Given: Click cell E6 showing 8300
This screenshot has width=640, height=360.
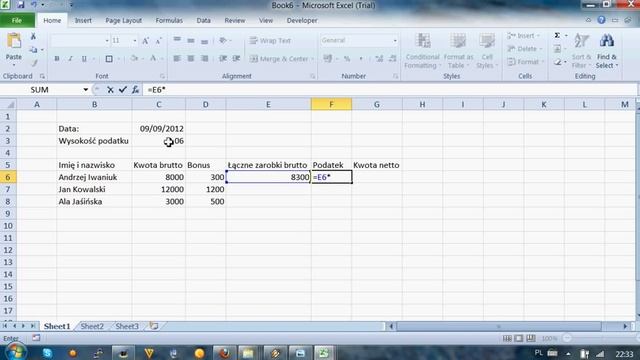Looking at the screenshot, I should [x=268, y=177].
